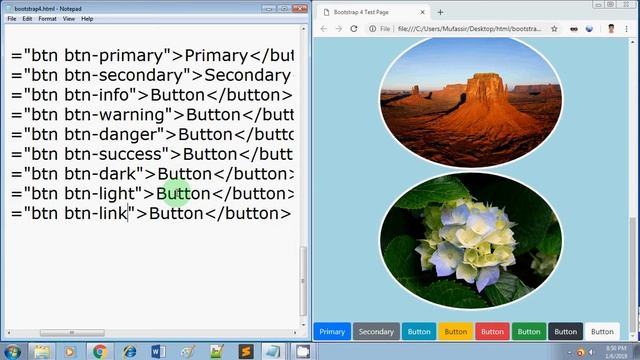Screen dimensions: 640x360
Task: Bookmark this page with the star
Action: (554, 29)
